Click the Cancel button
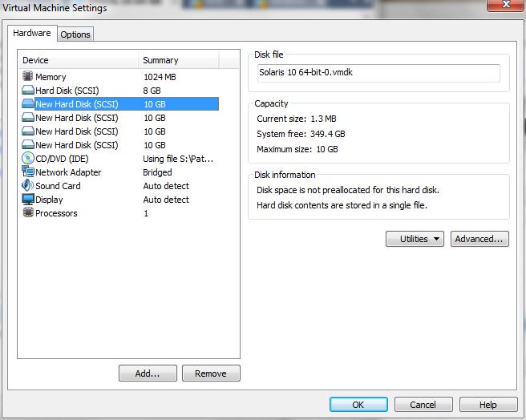The height and width of the screenshot is (420, 526). (x=423, y=405)
